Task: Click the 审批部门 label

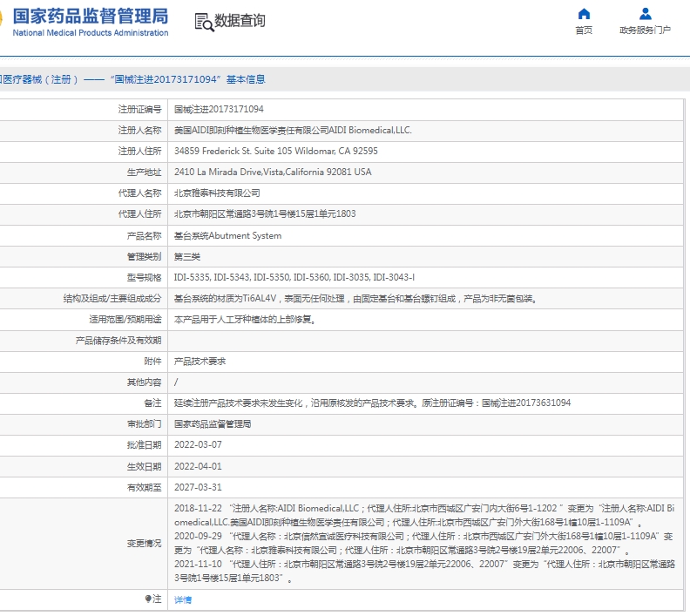Action: 144,424
